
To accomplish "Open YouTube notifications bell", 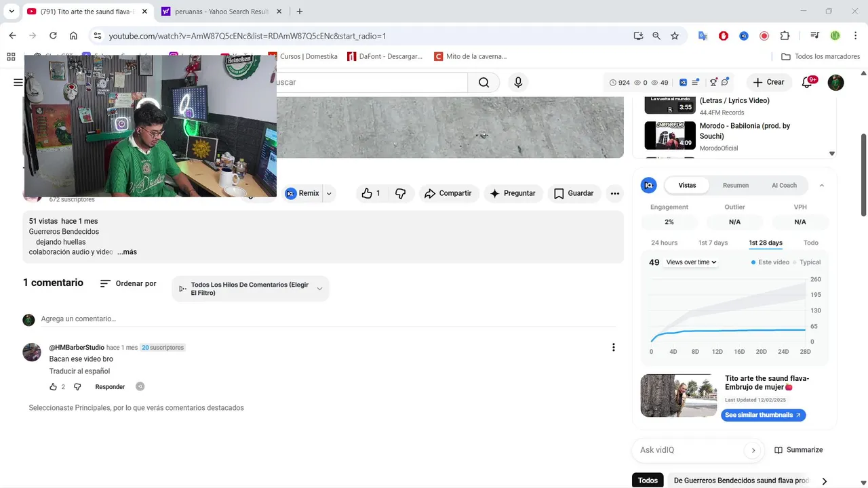I will [807, 83].
